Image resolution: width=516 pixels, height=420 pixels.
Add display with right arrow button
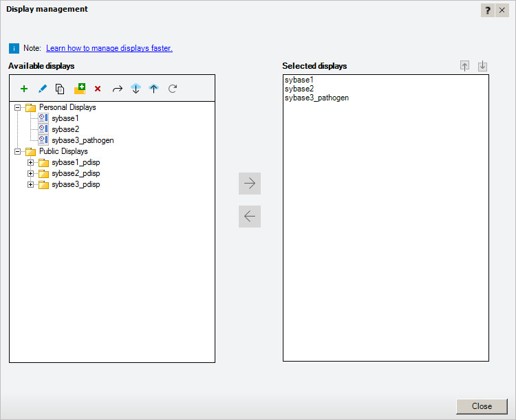click(250, 184)
